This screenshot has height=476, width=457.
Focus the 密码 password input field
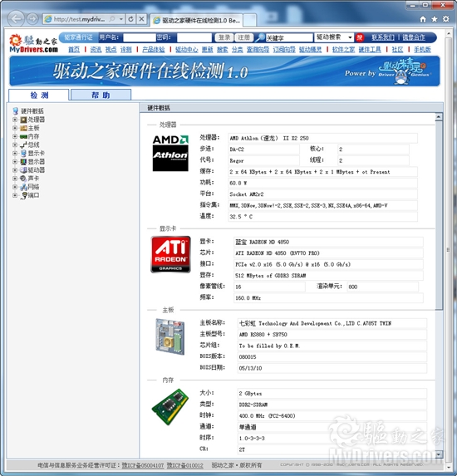point(194,37)
